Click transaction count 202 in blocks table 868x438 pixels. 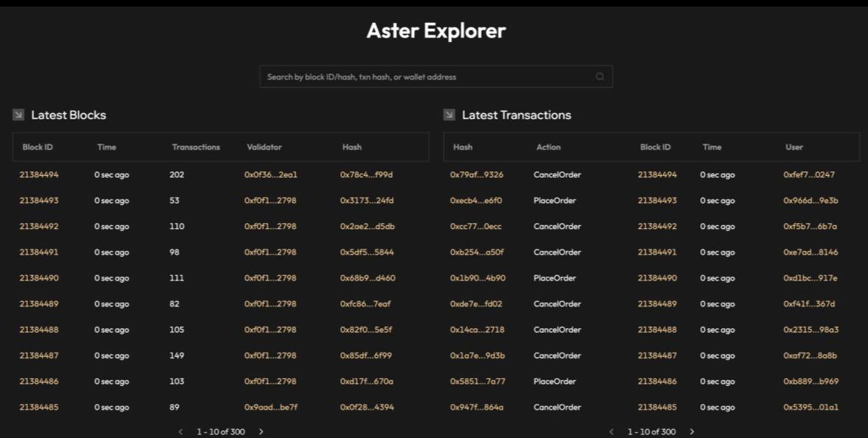[177, 174]
